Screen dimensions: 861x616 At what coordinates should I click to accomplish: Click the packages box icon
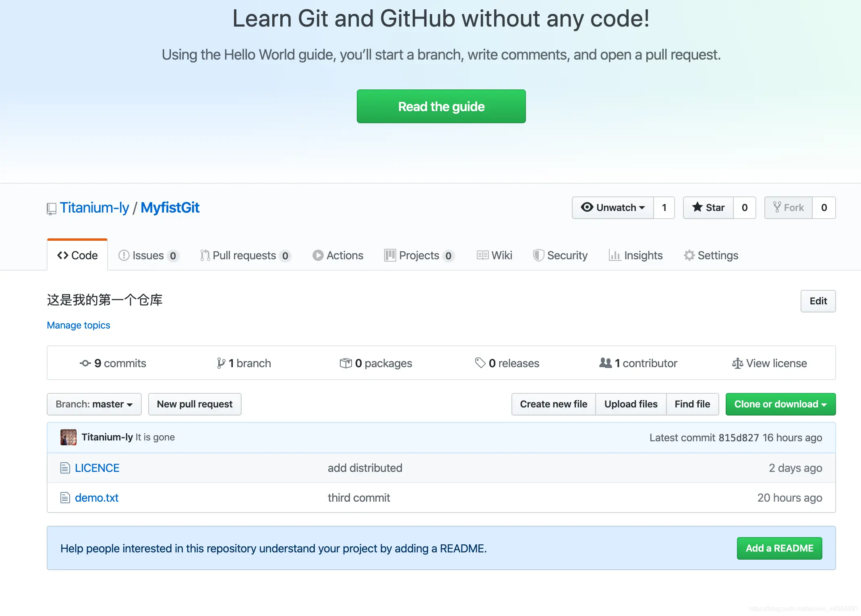pos(346,363)
